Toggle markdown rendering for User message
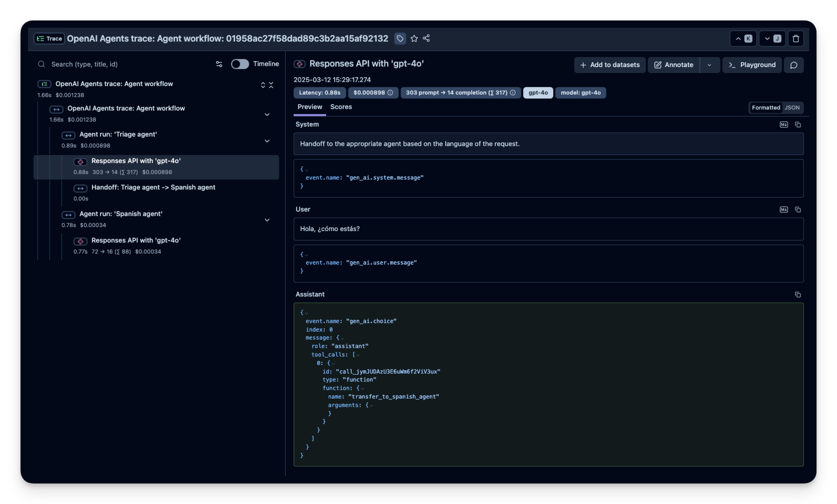Screen dimensions: 837x504 click(784, 209)
